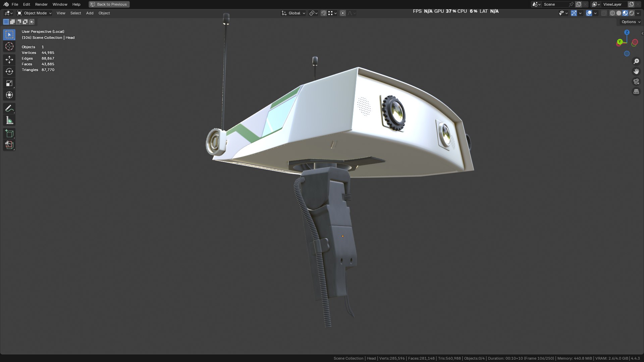Open the snapping options dropdown

pyautogui.click(x=332, y=13)
